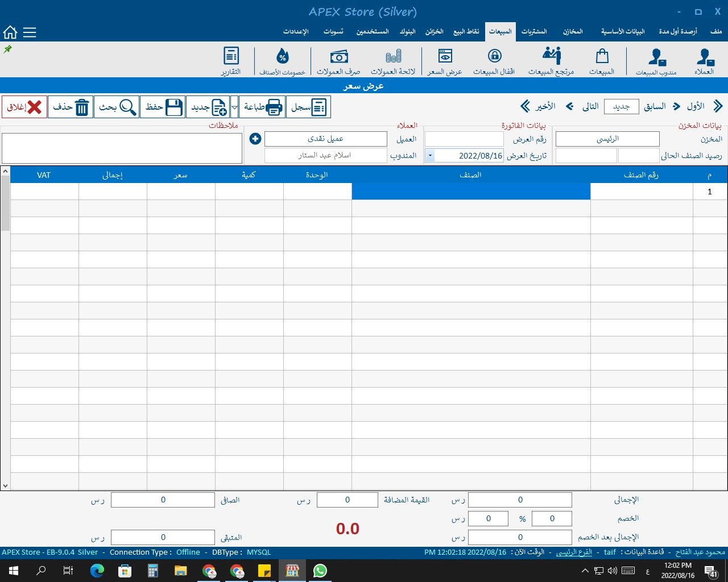Image resolution: width=728 pixels, height=582 pixels.
Task: Open the المخزن warehouse selection field
Action: coord(607,139)
